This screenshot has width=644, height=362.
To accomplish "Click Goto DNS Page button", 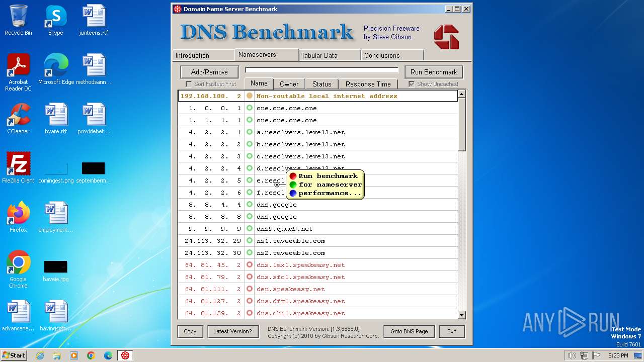I will tap(409, 331).
